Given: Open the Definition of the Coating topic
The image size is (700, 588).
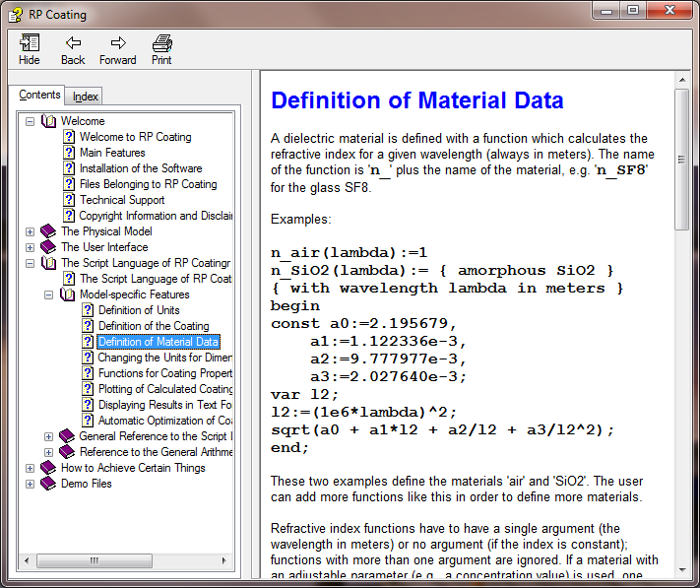Looking at the screenshot, I should [154, 326].
